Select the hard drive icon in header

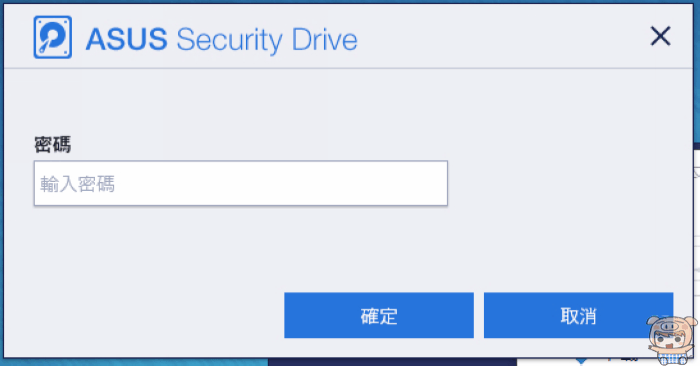tap(53, 37)
